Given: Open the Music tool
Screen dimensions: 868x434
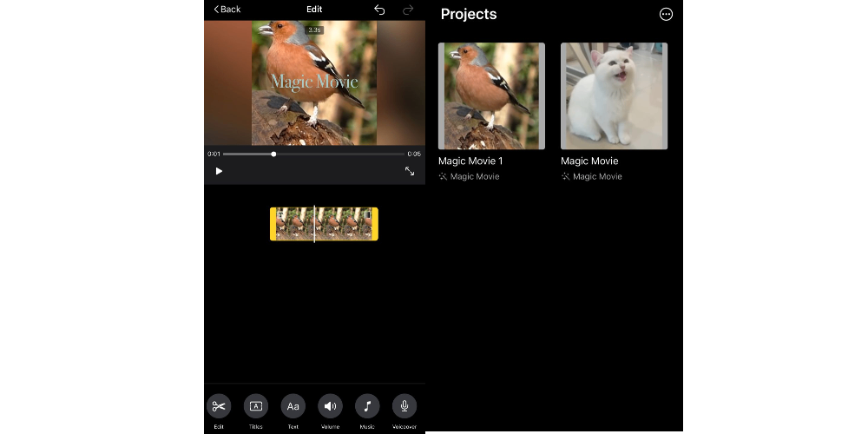Looking at the screenshot, I should 367,406.
